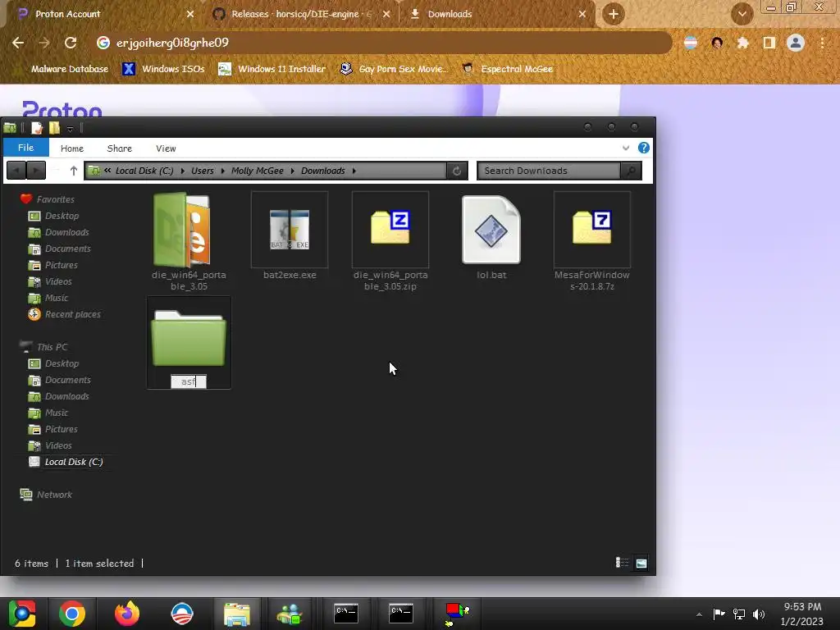Open Documents under This PC
This screenshot has height=630, width=840.
point(67,380)
